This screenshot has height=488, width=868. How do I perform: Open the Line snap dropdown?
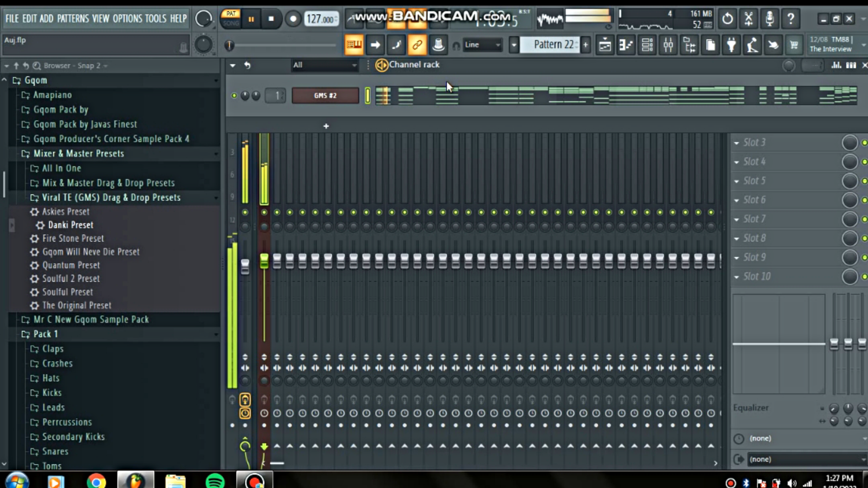tap(482, 45)
